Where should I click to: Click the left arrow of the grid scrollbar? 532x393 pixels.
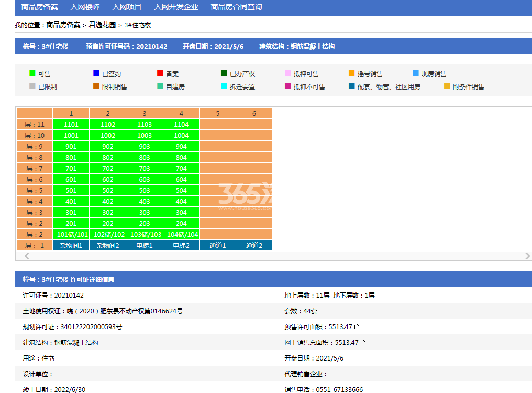(27, 256)
